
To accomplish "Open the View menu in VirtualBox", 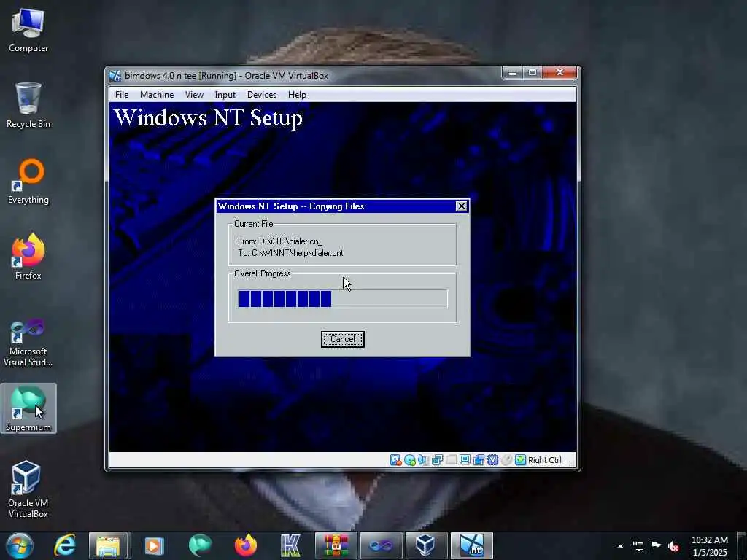I will point(194,95).
